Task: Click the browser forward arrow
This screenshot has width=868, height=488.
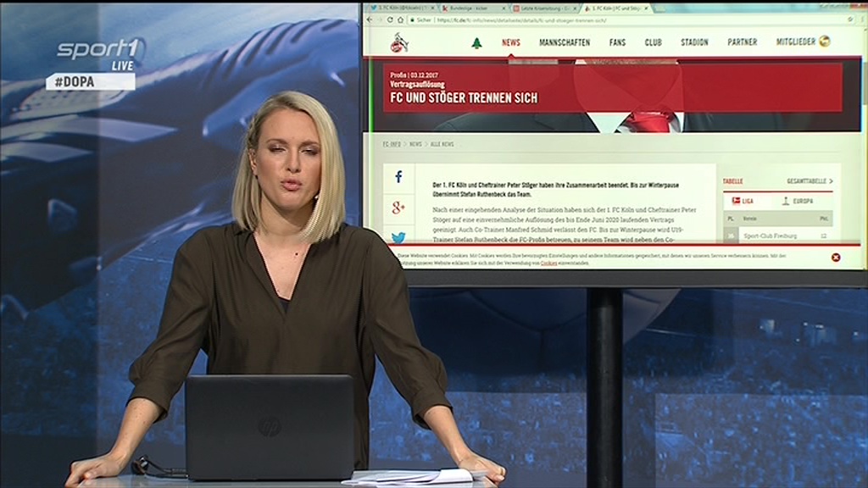Action: coord(380,20)
